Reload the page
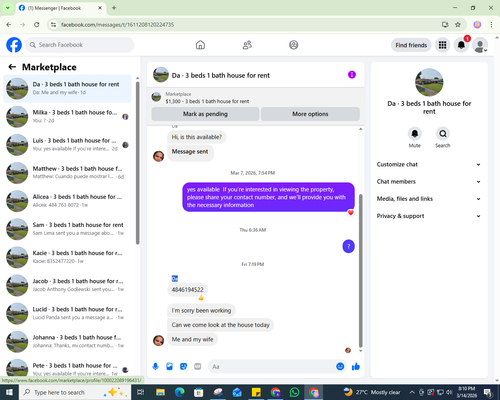This screenshot has height=400, width=500. [x=37, y=25]
